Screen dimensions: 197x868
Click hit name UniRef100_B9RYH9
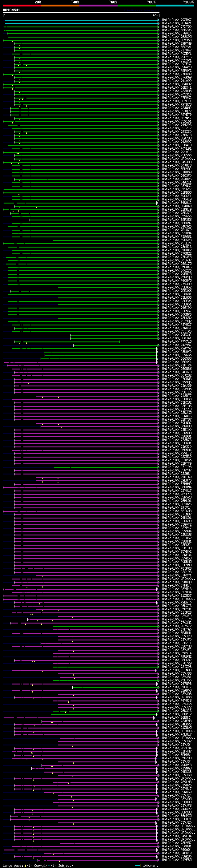coord(176,43)
